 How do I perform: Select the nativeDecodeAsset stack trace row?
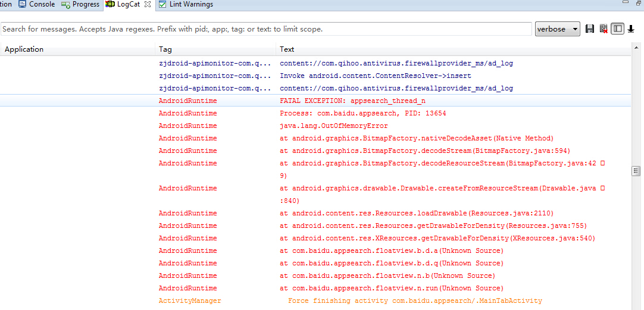[x=315, y=138]
